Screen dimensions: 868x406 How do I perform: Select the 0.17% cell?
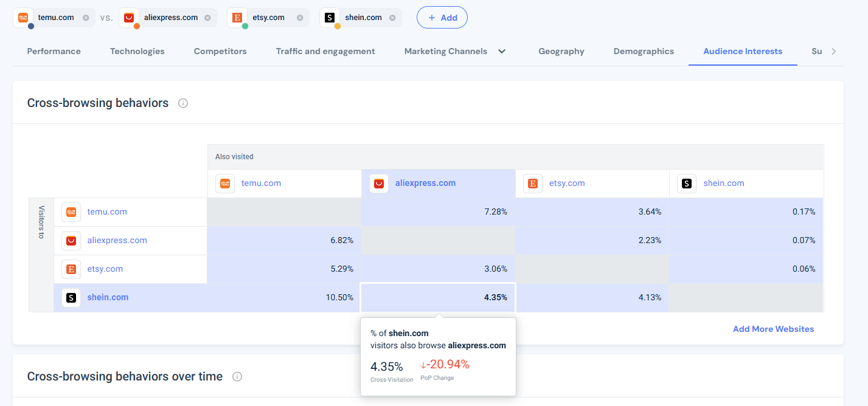click(x=746, y=212)
